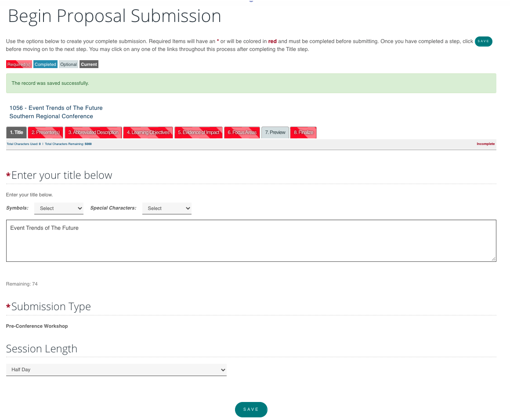This screenshot has width=510, height=420.
Task: Click the "Completed" legend badge
Action: (45, 64)
